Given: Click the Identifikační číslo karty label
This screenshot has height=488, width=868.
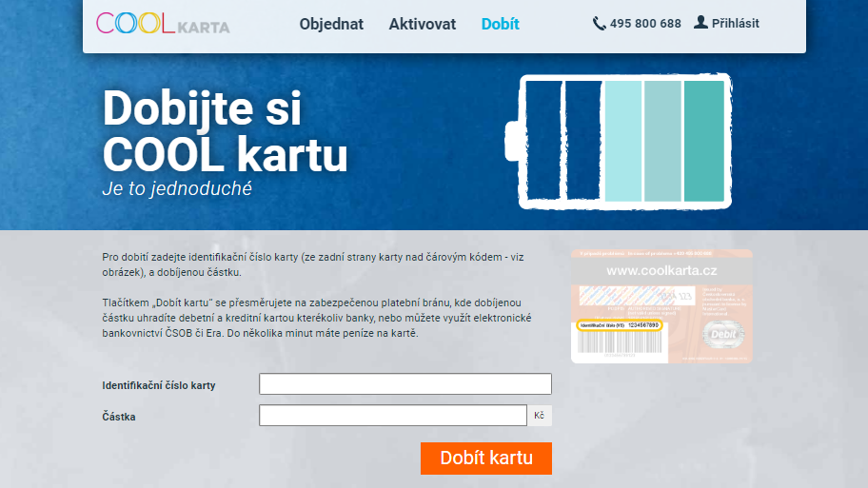Looking at the screenshot, I should tap(159, 385).
